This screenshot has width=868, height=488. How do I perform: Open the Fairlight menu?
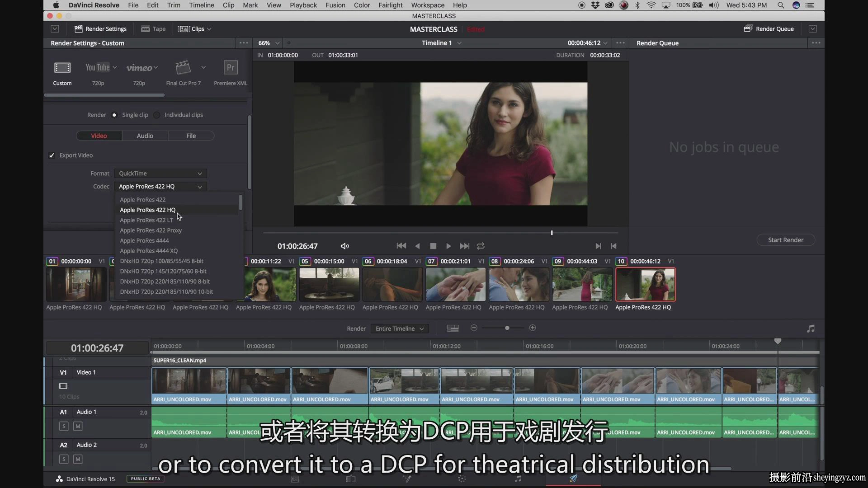(391, 5)
